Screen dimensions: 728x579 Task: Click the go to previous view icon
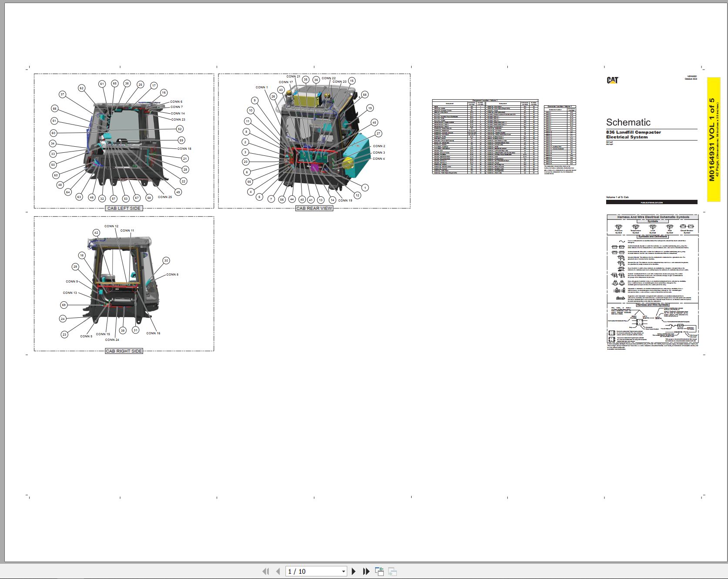379,571
